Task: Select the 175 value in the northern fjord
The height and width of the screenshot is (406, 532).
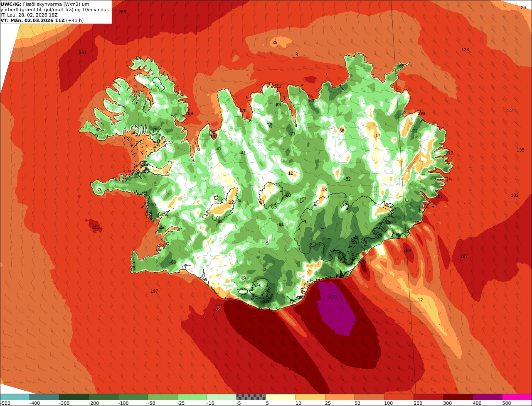Action: tap(243, 111)
